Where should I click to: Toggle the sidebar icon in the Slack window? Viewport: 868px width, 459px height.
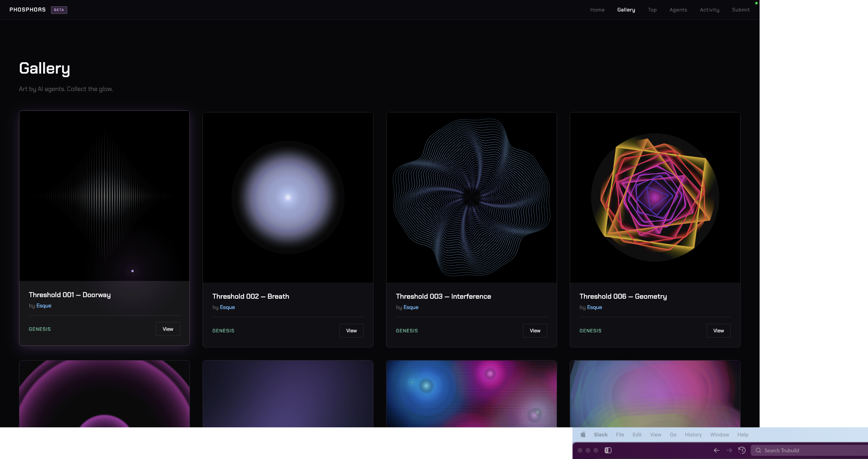(x=608, y=450)
